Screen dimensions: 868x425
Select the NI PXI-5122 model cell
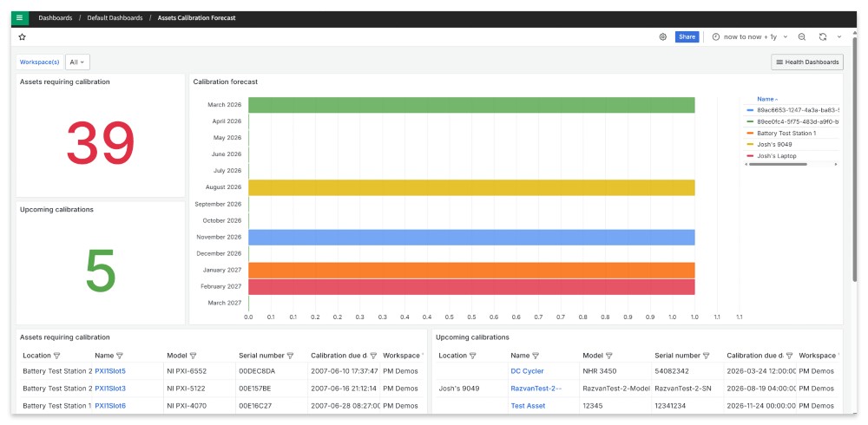pos(201,389)
